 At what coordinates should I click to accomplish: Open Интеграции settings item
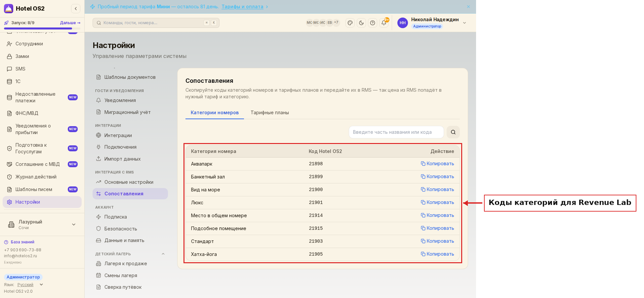(x=130, y=135)
